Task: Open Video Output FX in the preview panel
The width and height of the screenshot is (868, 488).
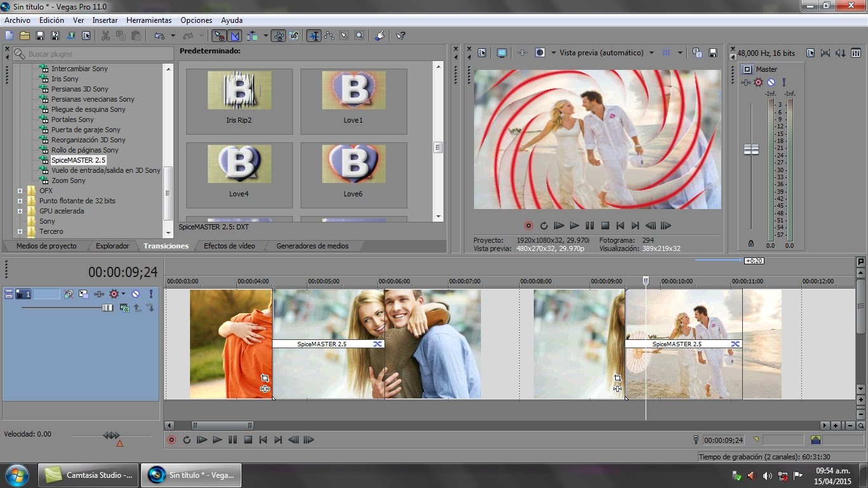Action: (x=522, y=52)
